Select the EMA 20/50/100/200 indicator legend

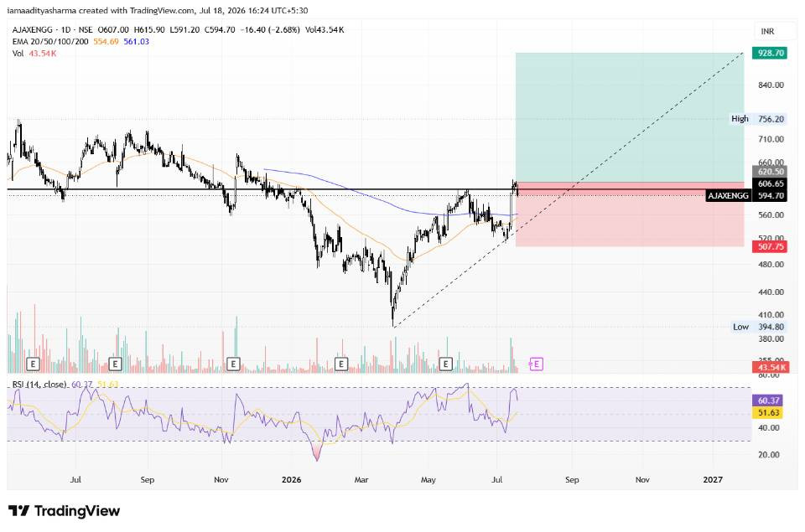point(50,42)
